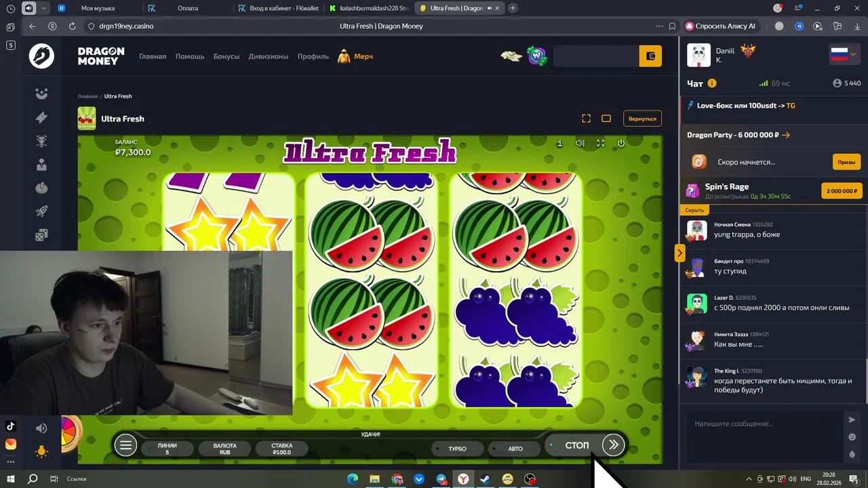
Task: Show hidden system tray icons
Action: (749, 479)
